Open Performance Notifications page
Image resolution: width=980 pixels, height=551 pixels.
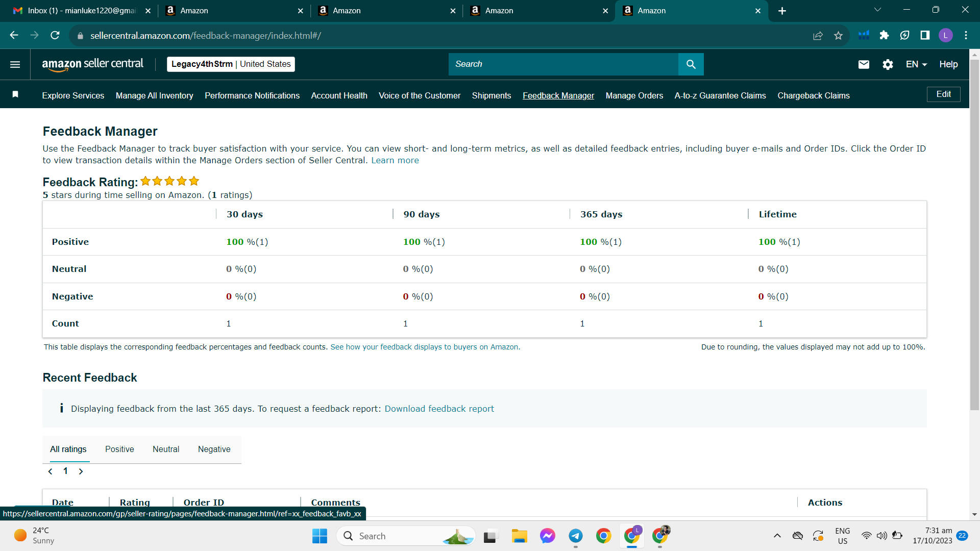[252, 96]
